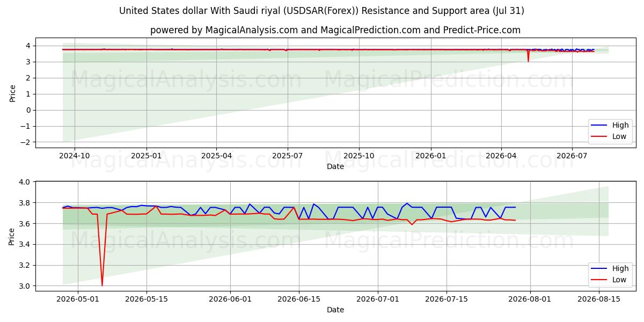Click the '2025-07' date tick label

[x=287, y=156]
